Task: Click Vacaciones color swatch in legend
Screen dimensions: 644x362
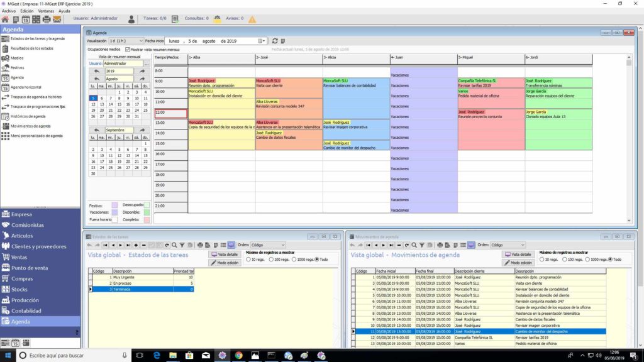Action: point(114,212)
